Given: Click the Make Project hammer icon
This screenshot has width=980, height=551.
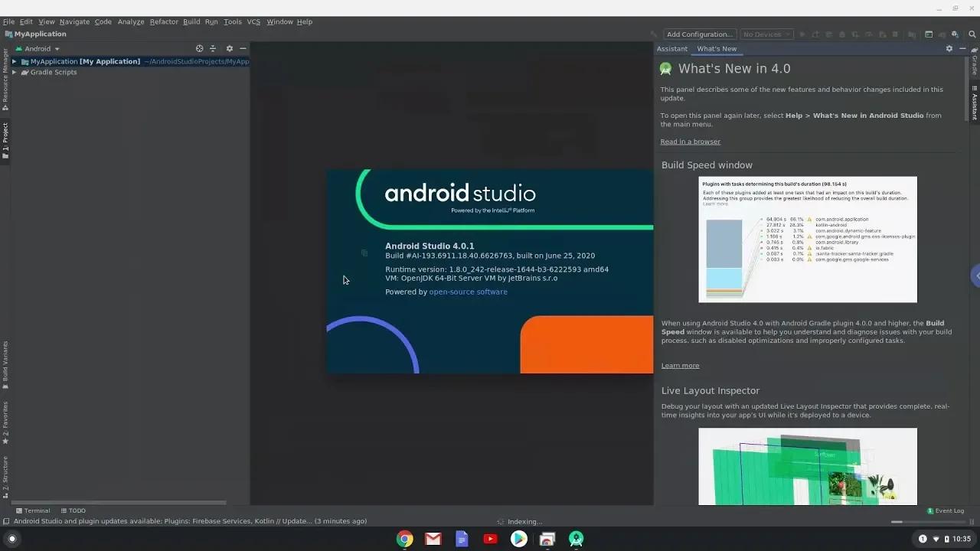Looking at the screenshot, I should click(653, 34).
